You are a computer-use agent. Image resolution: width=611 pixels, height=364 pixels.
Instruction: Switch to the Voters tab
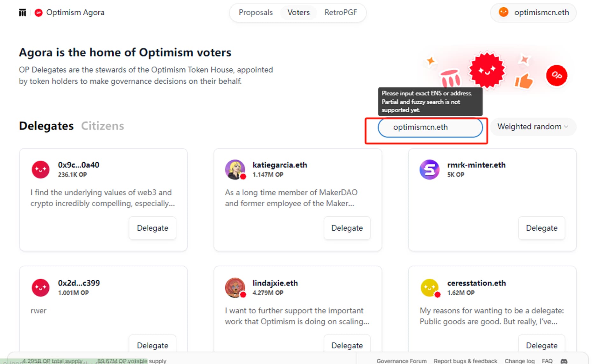point(298,12)
